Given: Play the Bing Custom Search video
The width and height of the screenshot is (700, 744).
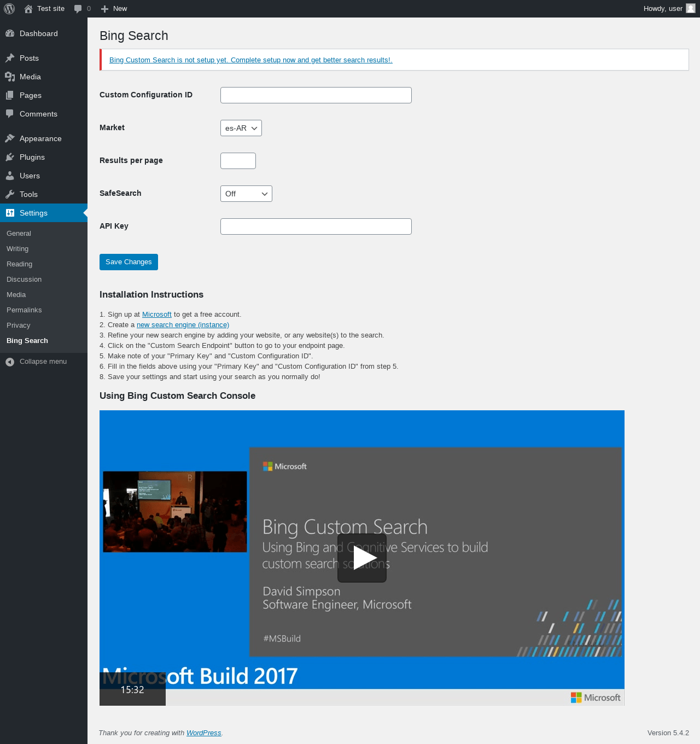Looking at the screenshot, I should (362, 558).
